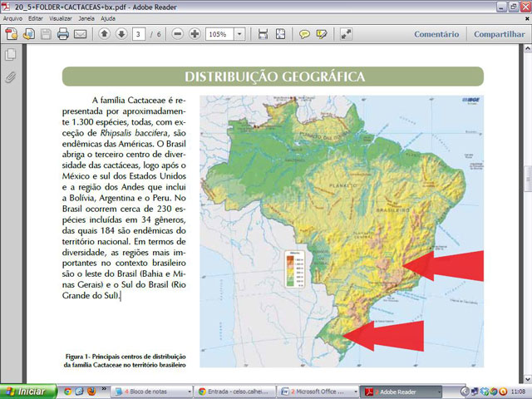The height and width of the screenshot is (399, 532).
Task: Add a sticky note comment
Action: click(x=304, y=34)
